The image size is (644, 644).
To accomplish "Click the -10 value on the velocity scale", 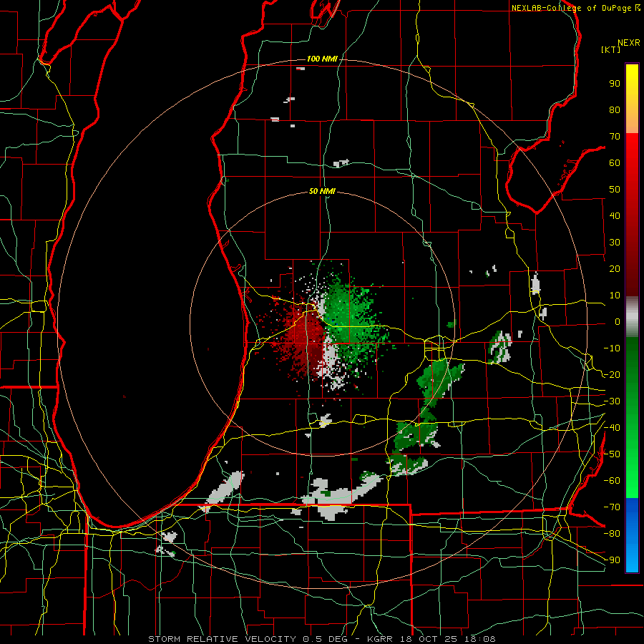I will pyautogui.click(x=612, y=348).
